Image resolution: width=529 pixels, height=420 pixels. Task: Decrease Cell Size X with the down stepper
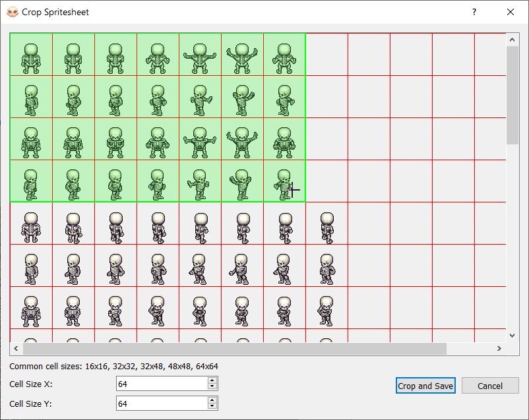click(212, 386)
